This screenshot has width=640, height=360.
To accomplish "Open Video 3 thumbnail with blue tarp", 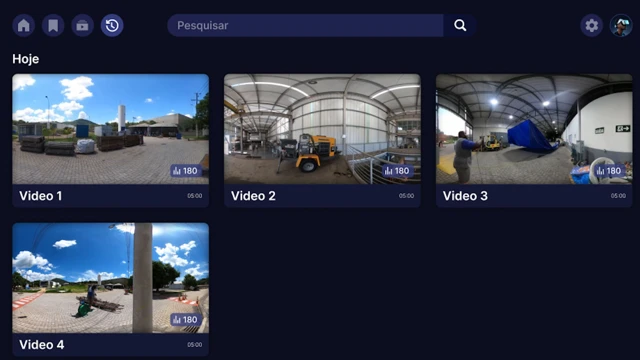I will click(x=534, y=129).
